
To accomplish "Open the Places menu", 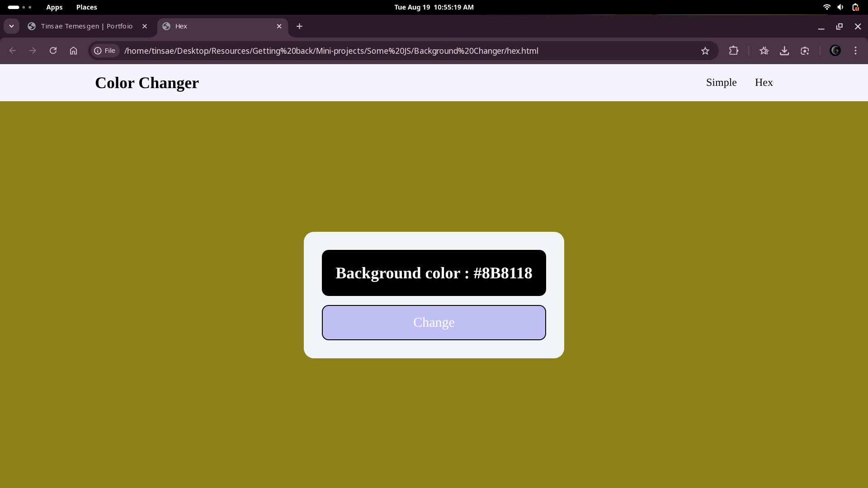I will 86,7.
